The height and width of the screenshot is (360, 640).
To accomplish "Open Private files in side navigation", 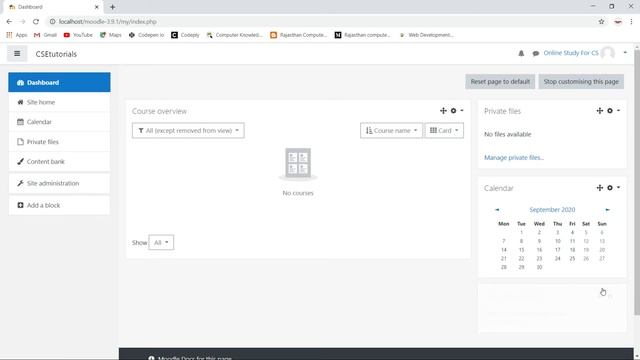I will pos(59,142).
